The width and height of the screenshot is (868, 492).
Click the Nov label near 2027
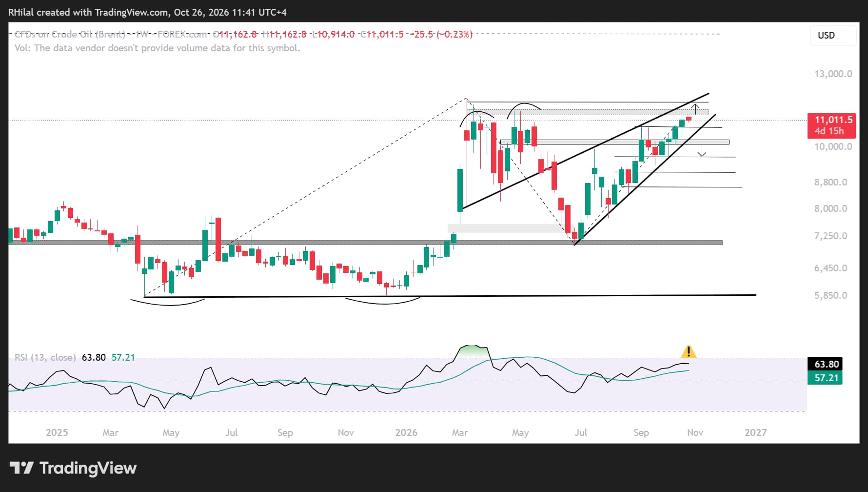coord(695,432)
